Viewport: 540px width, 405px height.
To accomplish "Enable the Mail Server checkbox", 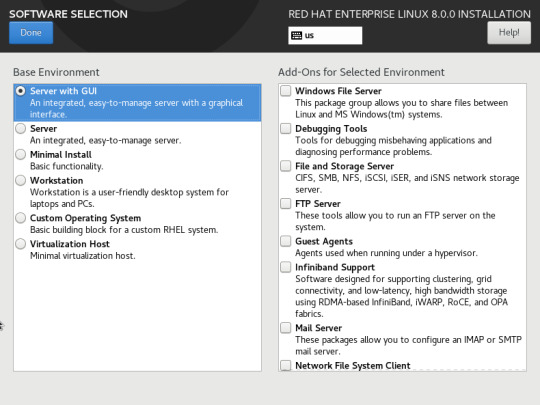I will (285, 328).
